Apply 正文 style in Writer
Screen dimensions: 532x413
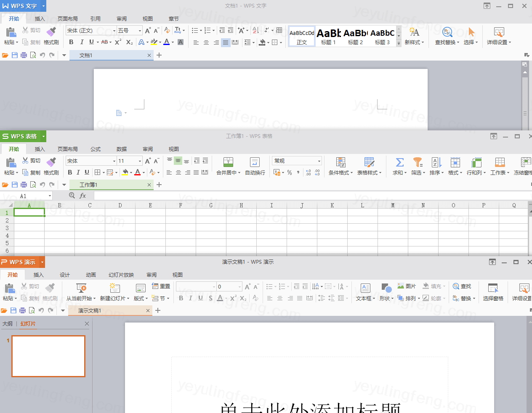tap(302, 37)
